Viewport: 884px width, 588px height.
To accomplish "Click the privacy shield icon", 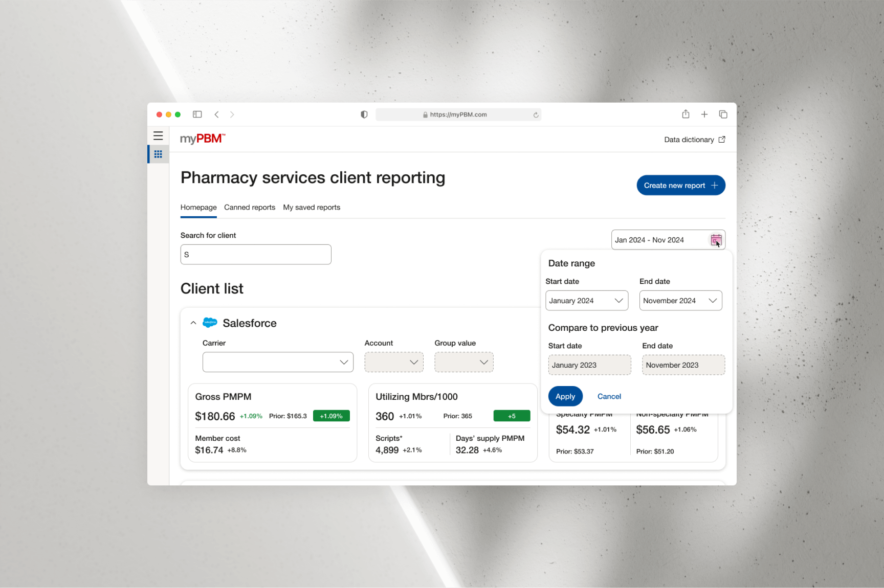I will point(364,115).
